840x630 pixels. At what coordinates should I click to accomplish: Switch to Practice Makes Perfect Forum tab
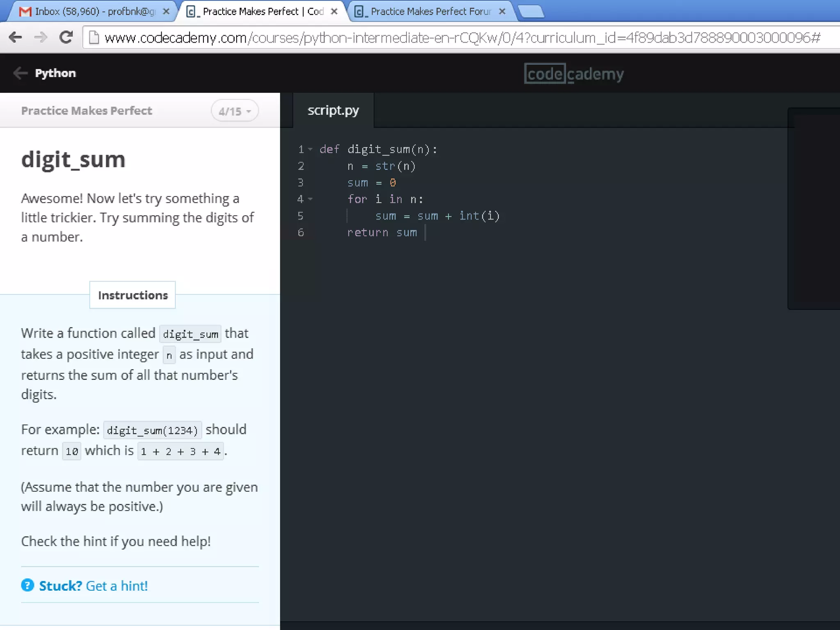[x=431, y=11]
